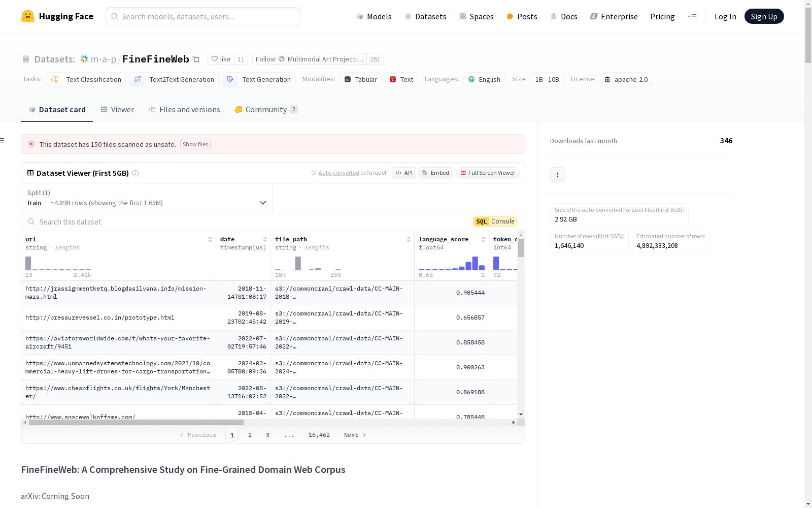This screenshot has width=812, height=508.
Task: Sort by the url column arrows
Action: coord(210,239)
